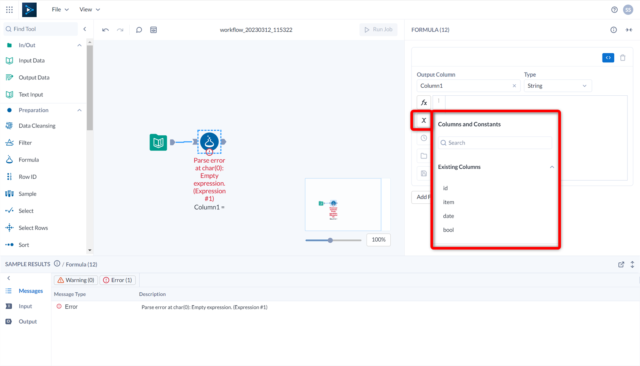
Task: Open the container grid toolbar icon
Action: [153, 30]
